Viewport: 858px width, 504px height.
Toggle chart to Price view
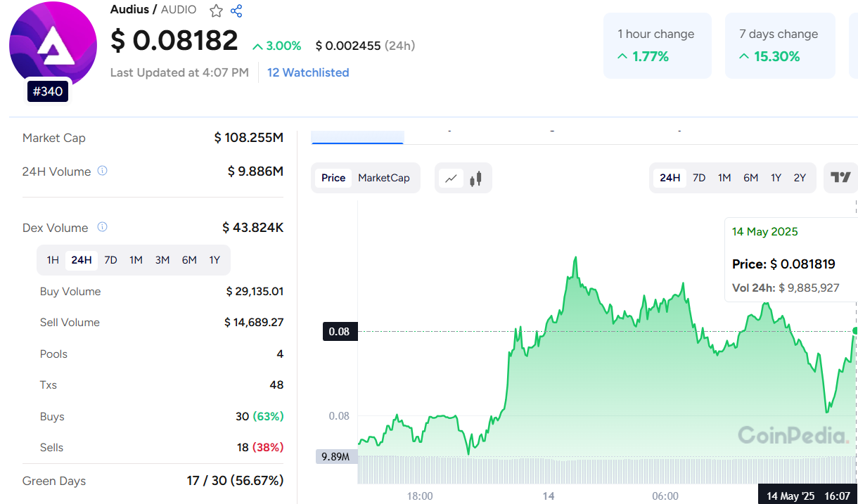coord(333,178)
